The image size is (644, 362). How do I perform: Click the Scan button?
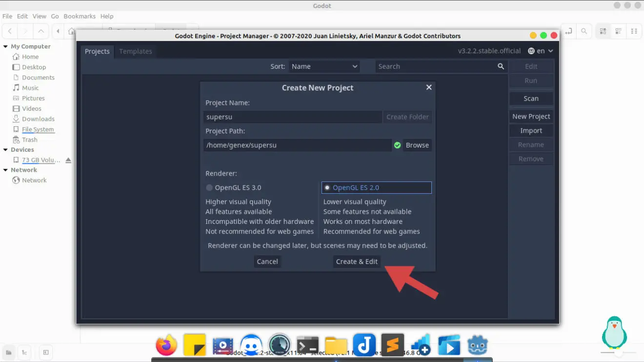pos(531,99)
